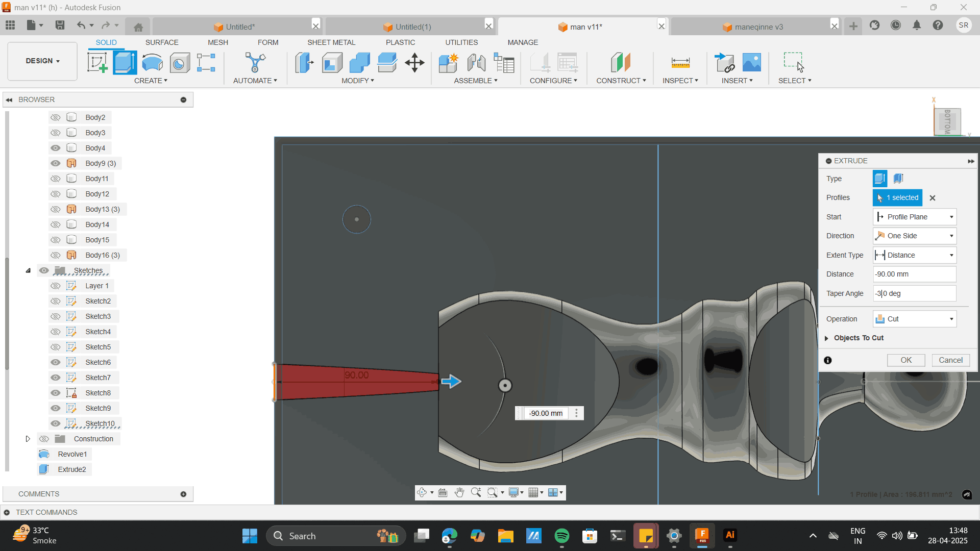Open the Operation Cut dropdown

pos(914,319)
